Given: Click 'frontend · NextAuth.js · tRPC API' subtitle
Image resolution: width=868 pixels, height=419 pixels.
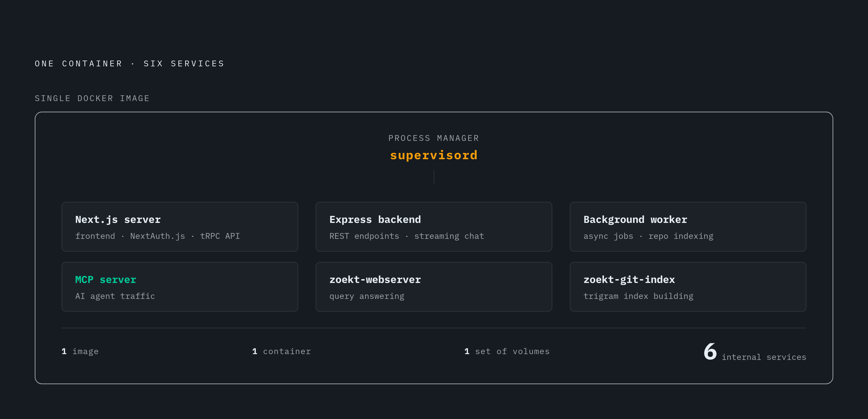Looking at the screenshot, I should pos(157,236).
